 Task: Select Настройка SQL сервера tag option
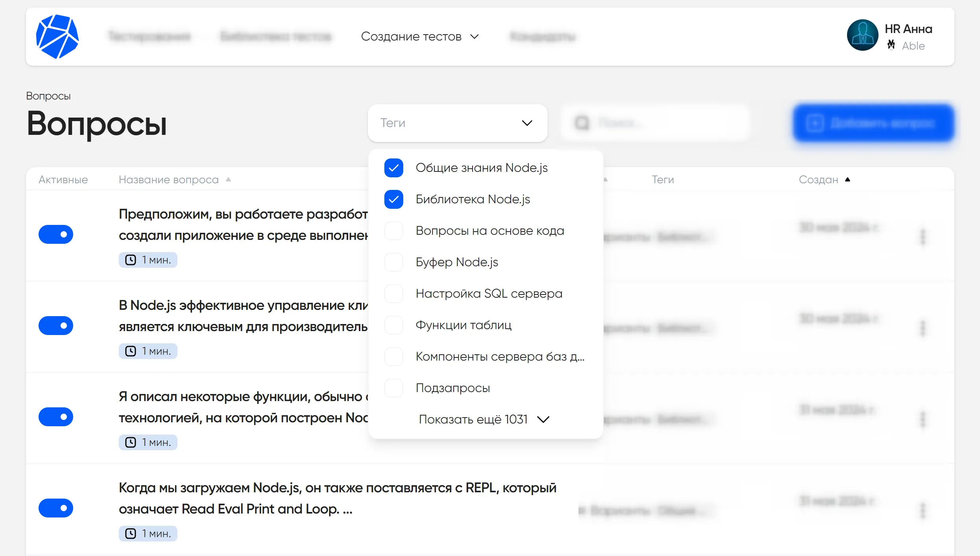point(489,294)
